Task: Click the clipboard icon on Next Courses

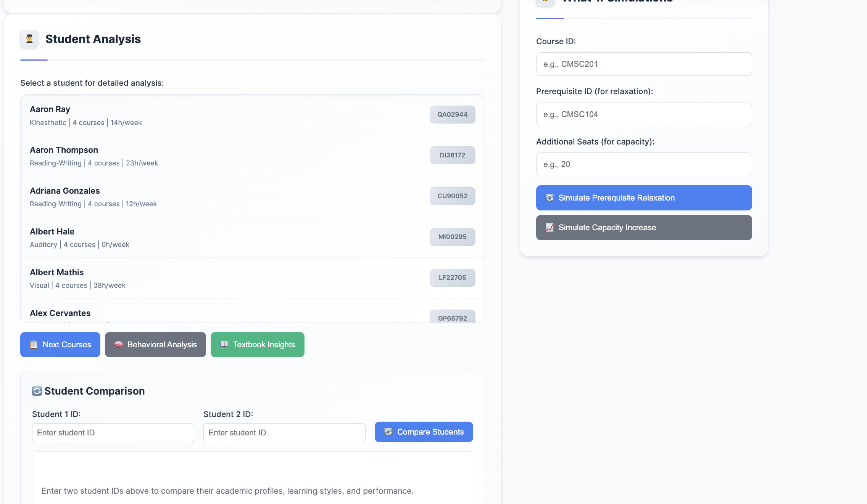Action: click(34, 345)
